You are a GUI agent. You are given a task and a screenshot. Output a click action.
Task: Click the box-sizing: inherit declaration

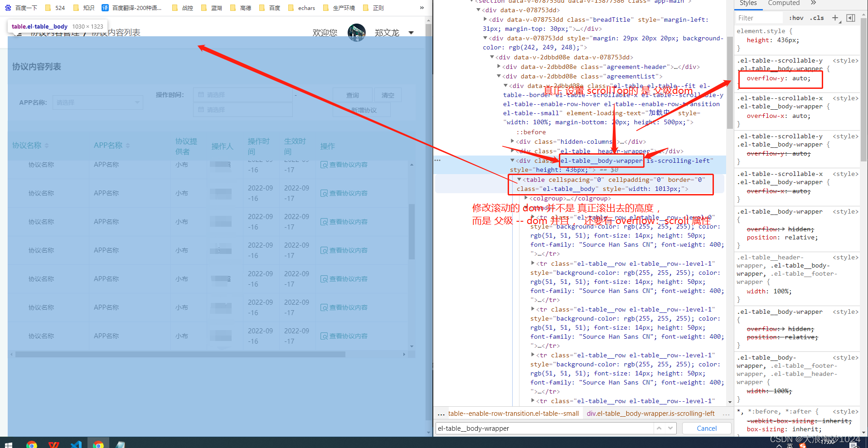[784, 429]
